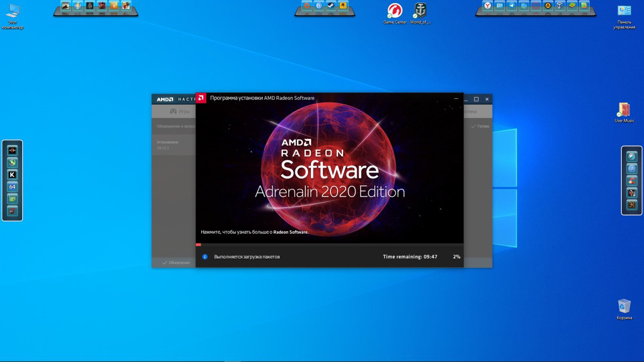The height and width of the screenshot is (362, 644).
Task: Click the installer download progress bar
Action: pyautogui.click(x=330, y=245)
